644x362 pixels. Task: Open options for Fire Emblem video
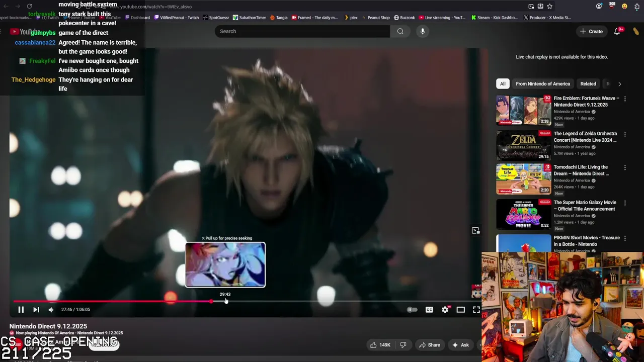625,99
